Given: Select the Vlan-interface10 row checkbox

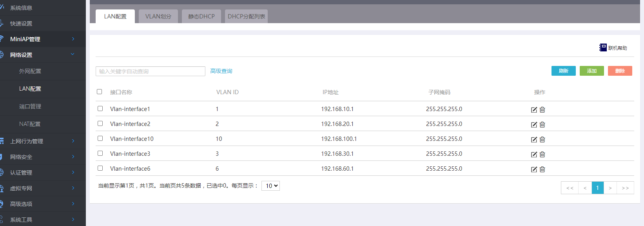Looking at the screenshot, I should pyautogui.click(x=100, y=139).
